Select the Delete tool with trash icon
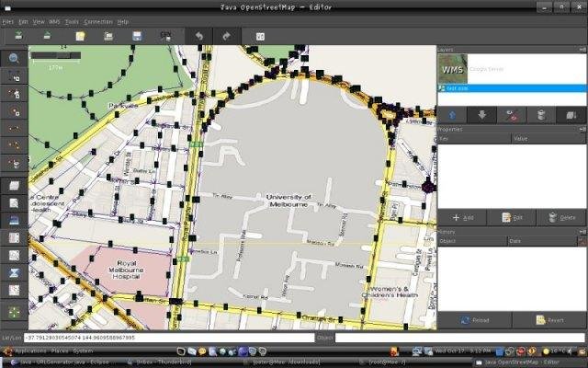588x368 pixels. (x=14, y=163)
